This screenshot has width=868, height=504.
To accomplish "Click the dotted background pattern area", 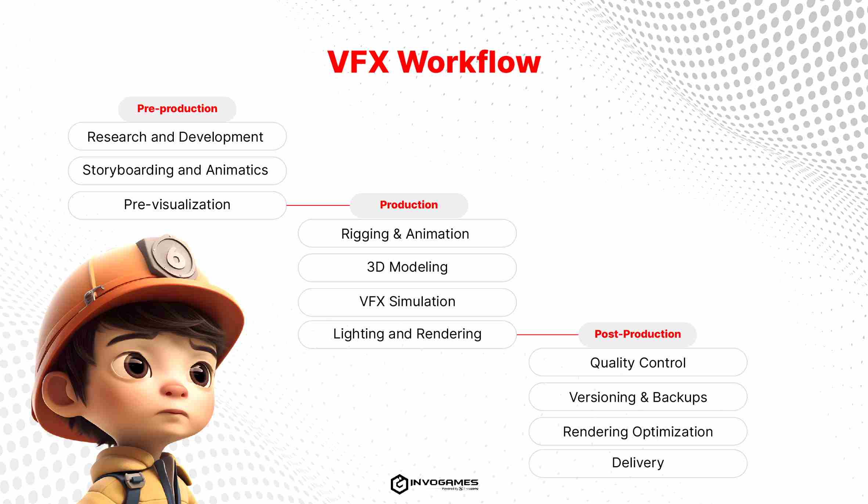I will pyautogui.click(x=779, y=90).
